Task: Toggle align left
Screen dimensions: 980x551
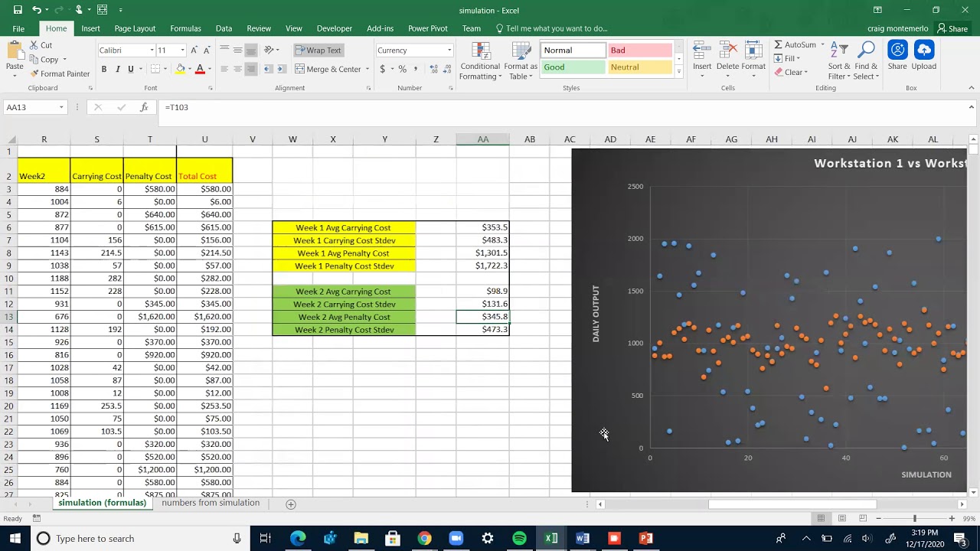Action: click(224, 69)
